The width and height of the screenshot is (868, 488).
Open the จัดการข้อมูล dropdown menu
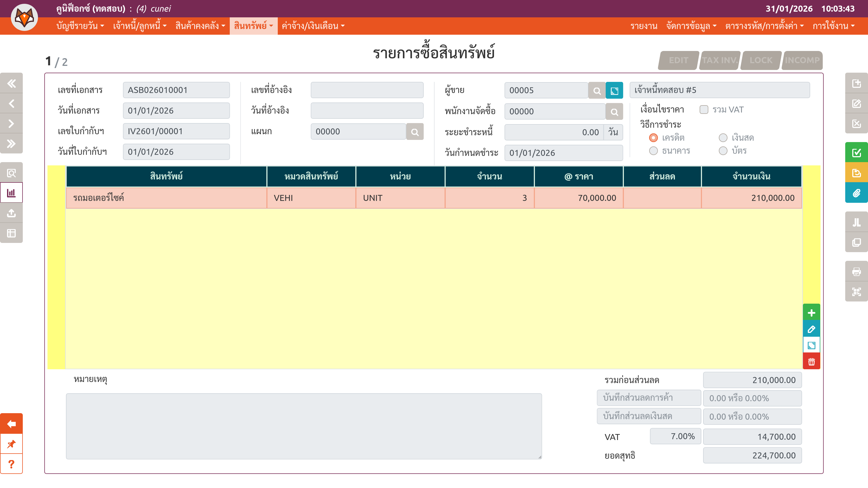[x=691, y=26]
